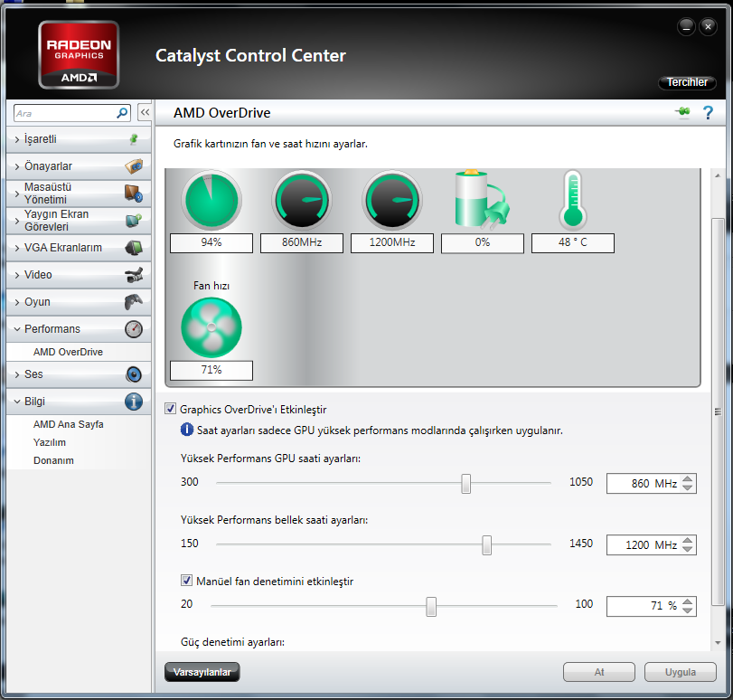Click the Bilgi info icon
This screenshot has height=700, width=733.
(134, 402)
